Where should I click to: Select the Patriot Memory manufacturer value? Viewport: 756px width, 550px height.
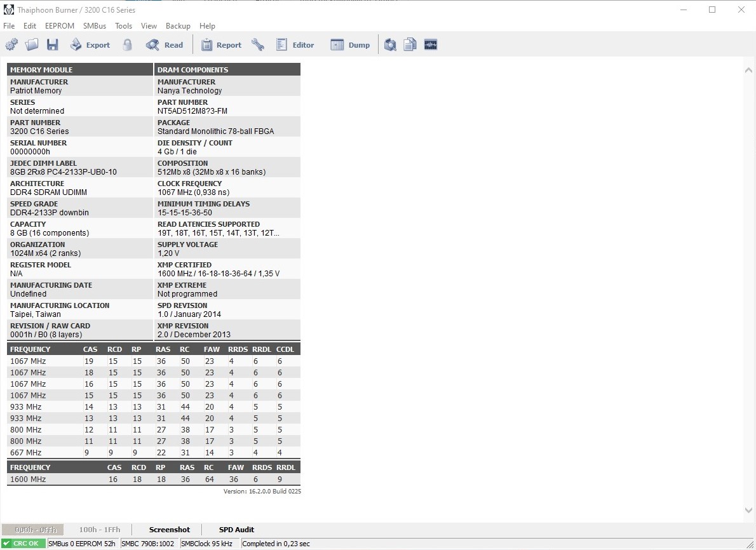[x=36, y=91]
